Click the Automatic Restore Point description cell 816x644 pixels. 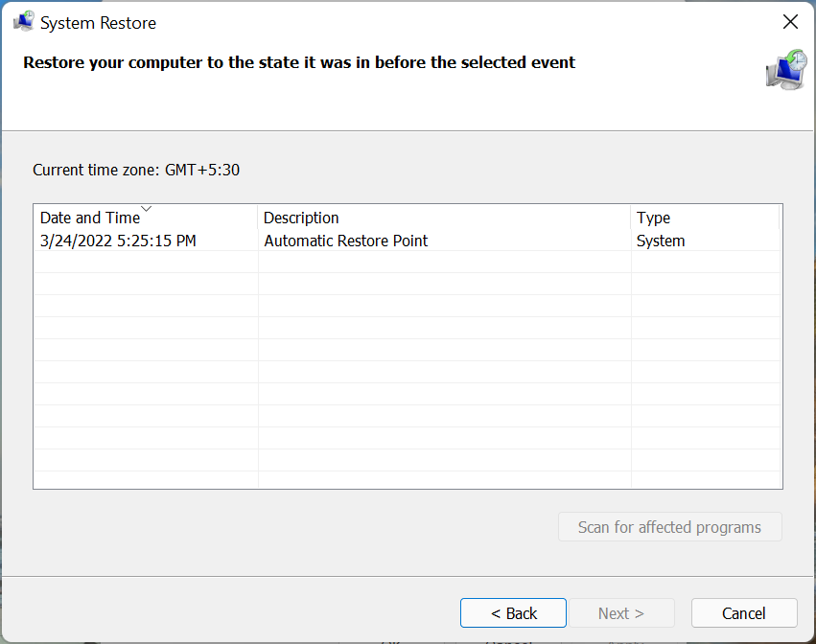[x=345, y=241]
